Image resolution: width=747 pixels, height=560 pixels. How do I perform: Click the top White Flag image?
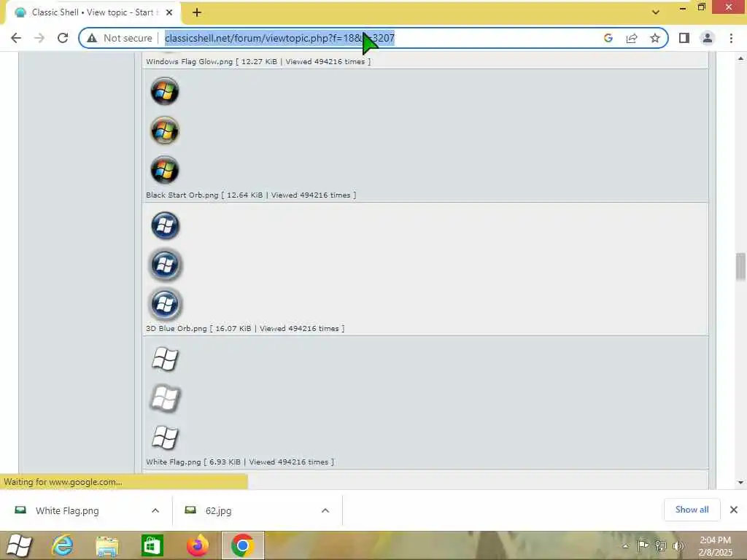tap(166, 359)
